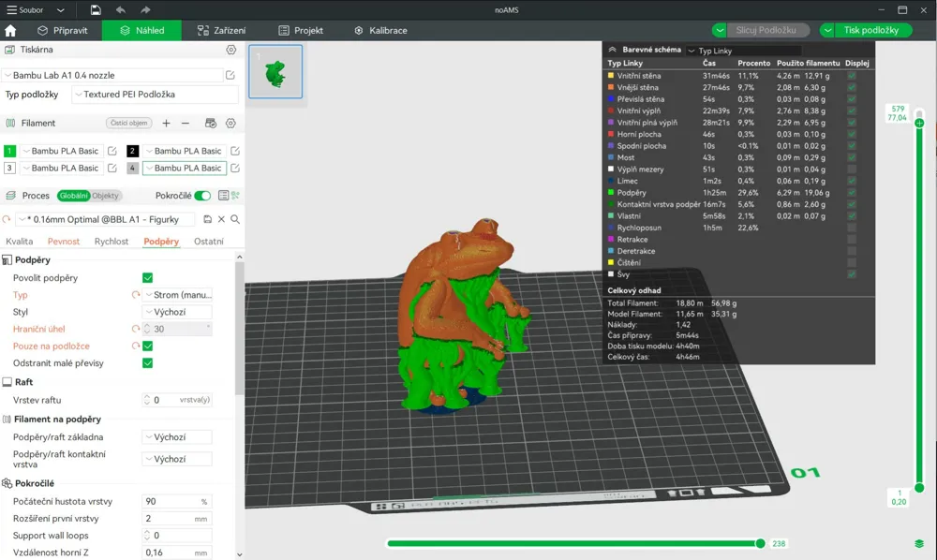Screen dimensions: 937x560
Task: Toggle Pouze na podložce checkbox
Action: coord(148,346)
